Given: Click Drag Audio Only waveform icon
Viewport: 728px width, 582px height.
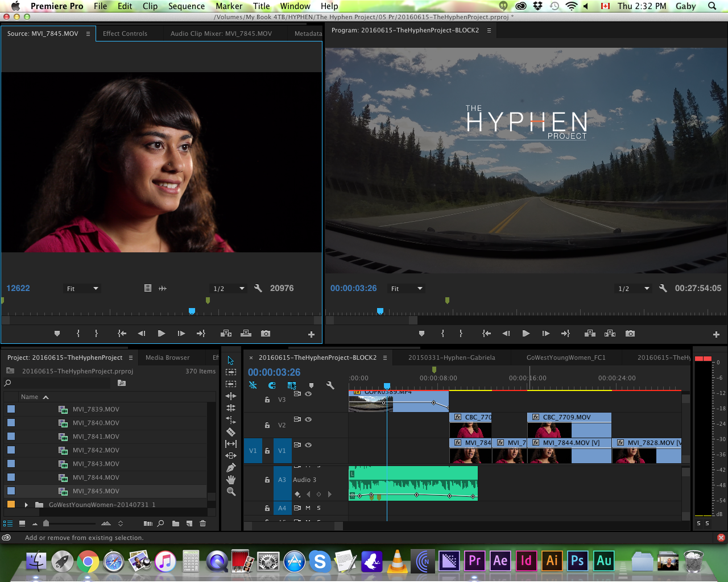Looking at the screenshot, I should [163, 288].
